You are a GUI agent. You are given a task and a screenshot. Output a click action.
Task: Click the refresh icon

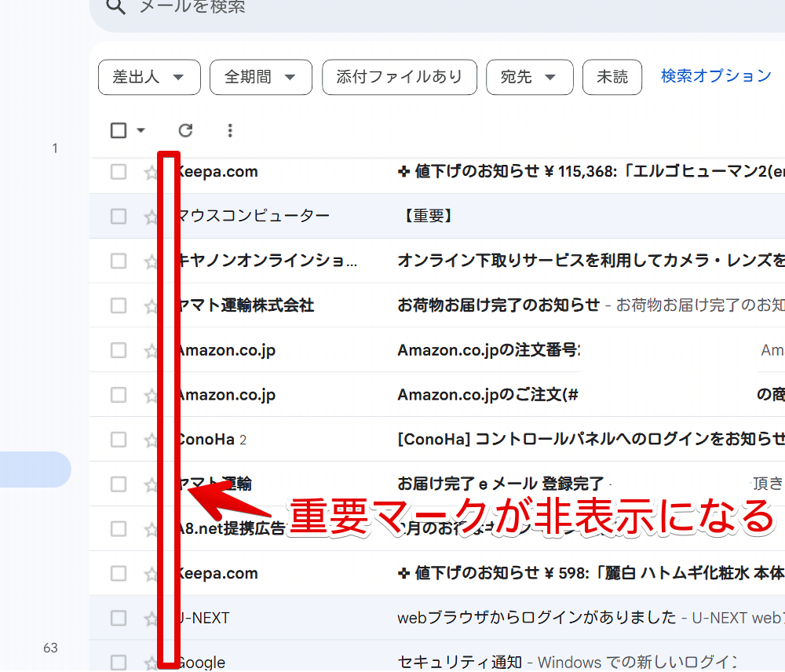pyautogui.click(x=186, y=130)
